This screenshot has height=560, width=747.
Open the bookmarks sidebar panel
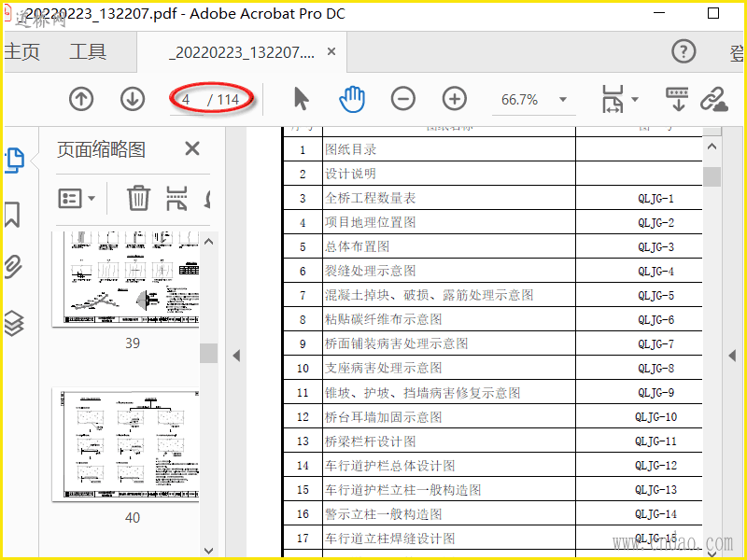tap(12, 215)
